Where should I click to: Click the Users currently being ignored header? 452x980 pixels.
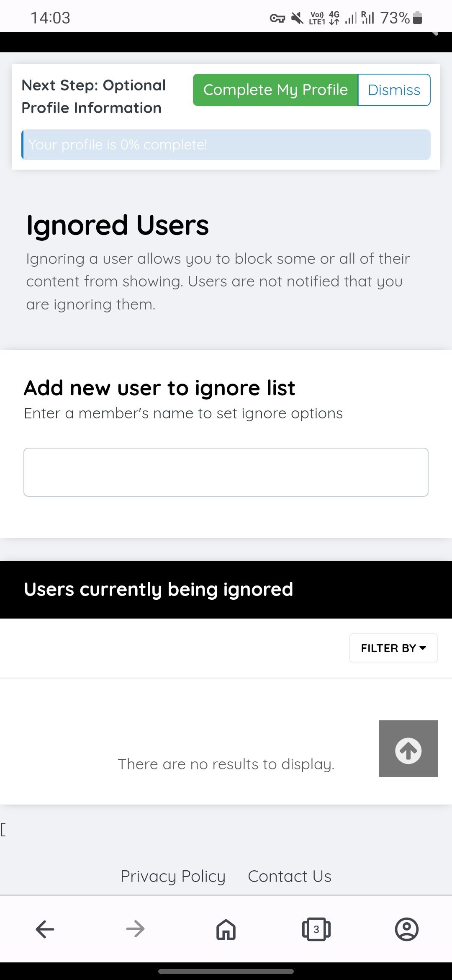pyautogui.click(x=158, y=589)
